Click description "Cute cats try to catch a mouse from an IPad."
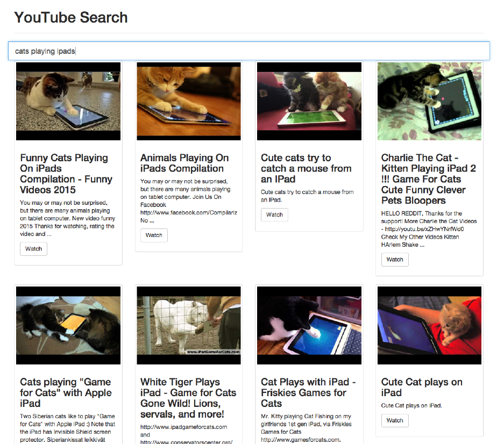Screen dimensions: 504x444 tap(307, 196)
